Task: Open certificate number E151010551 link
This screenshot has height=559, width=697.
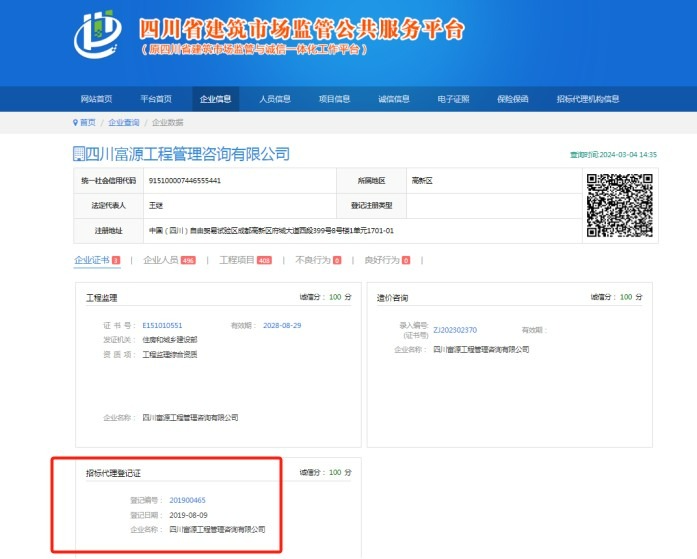Action: [162, 325]
